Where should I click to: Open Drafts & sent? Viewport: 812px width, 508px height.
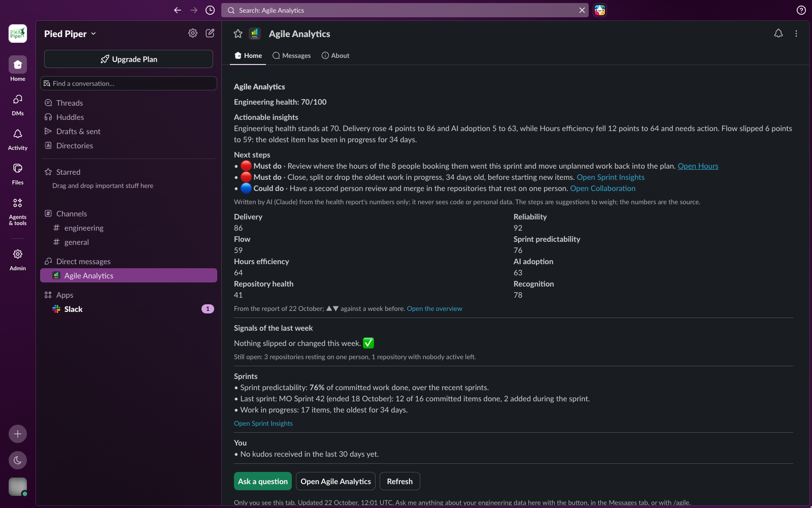click(128, 132)
